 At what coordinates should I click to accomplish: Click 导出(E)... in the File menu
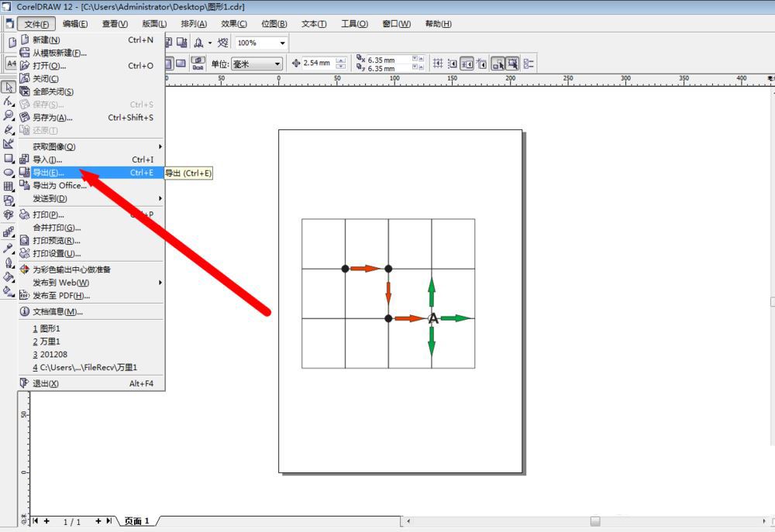click(49, 173)
